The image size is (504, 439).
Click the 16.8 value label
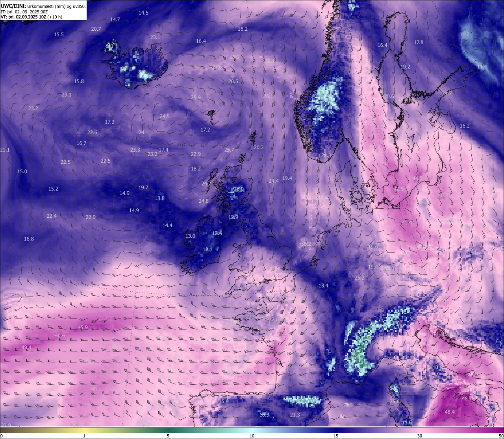tap(29, 239)
